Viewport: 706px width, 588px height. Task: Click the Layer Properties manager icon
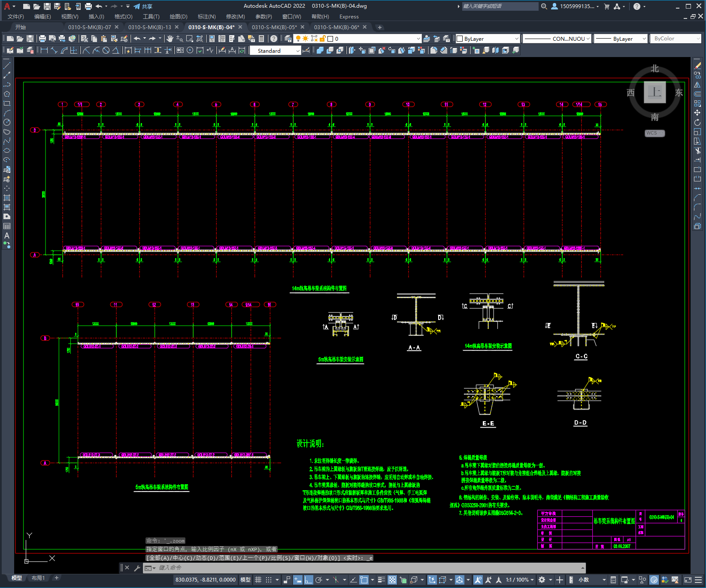pyautogui.click(x=288, y=39)
